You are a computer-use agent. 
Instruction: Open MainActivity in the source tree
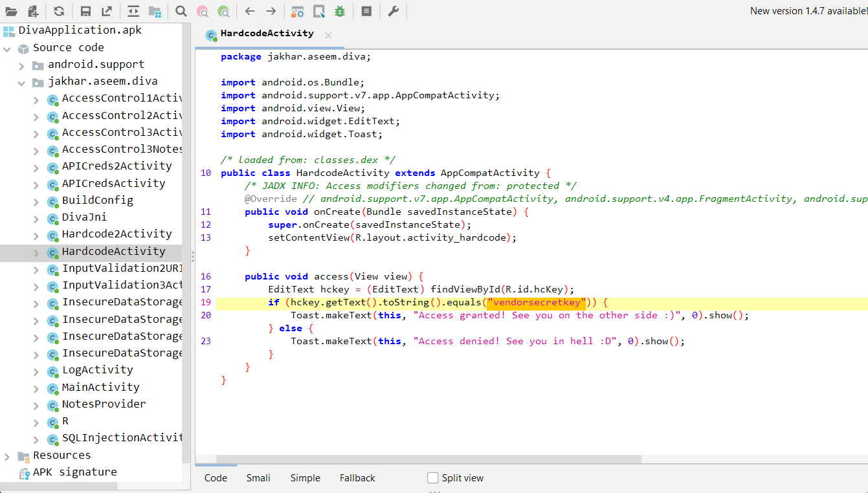click(100, 387)
